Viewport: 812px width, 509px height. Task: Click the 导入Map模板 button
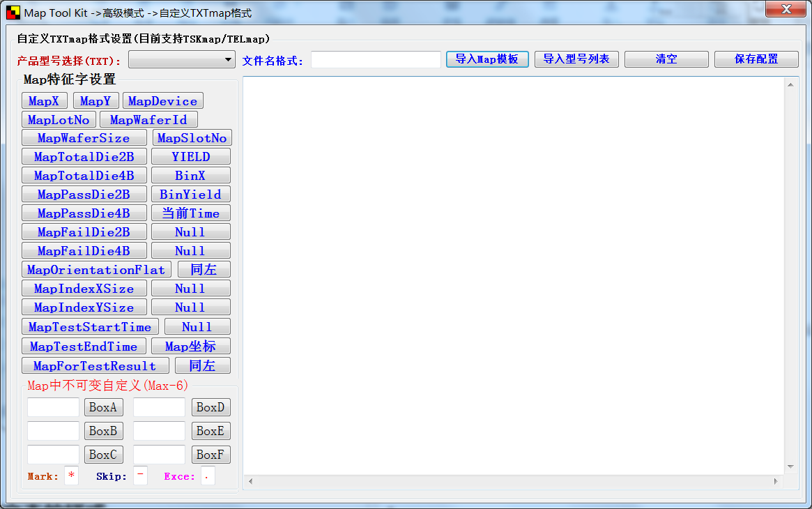pyautogui.click(x=487, y=59)
